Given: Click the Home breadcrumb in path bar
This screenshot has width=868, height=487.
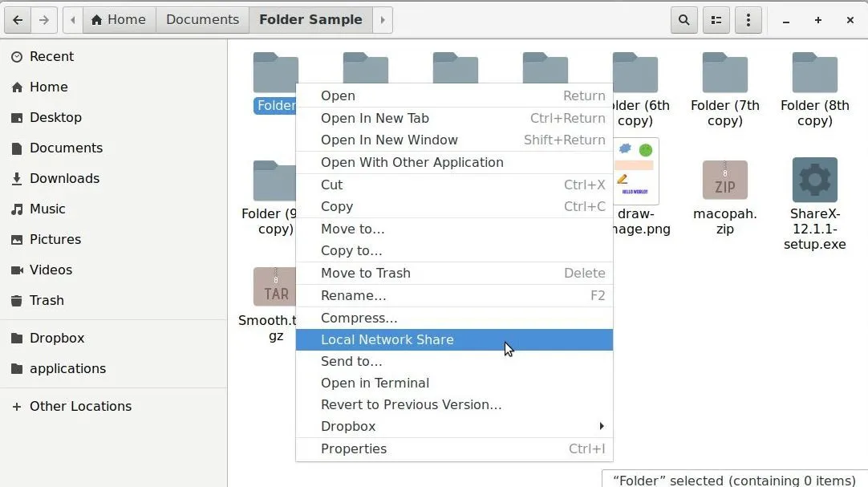Looking at the screenshot, I should tap(119, 20).
